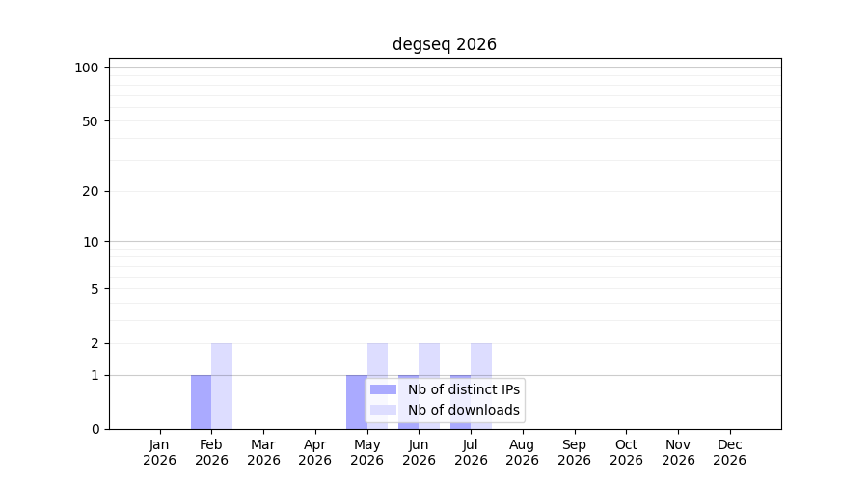Select the Jun 2026 downloads bar
This screenshot has height=482, width=868.
(x=429, y=387)
